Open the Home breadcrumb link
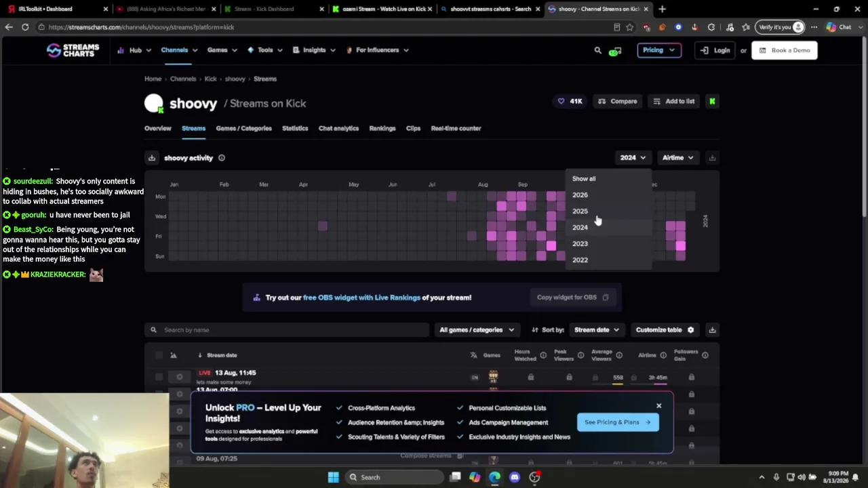The height and width of the screenshot is (488, 868). [153, 79]
